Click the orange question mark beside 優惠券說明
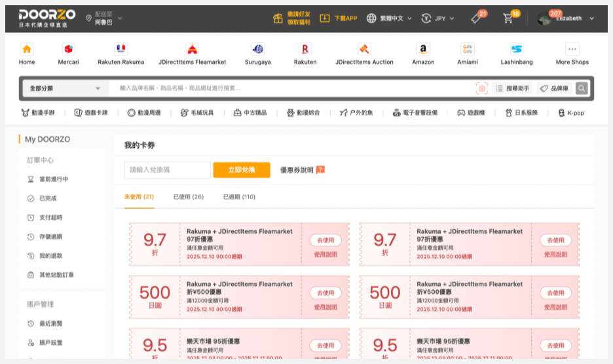613x364 pixels. (x=320, y=170)
